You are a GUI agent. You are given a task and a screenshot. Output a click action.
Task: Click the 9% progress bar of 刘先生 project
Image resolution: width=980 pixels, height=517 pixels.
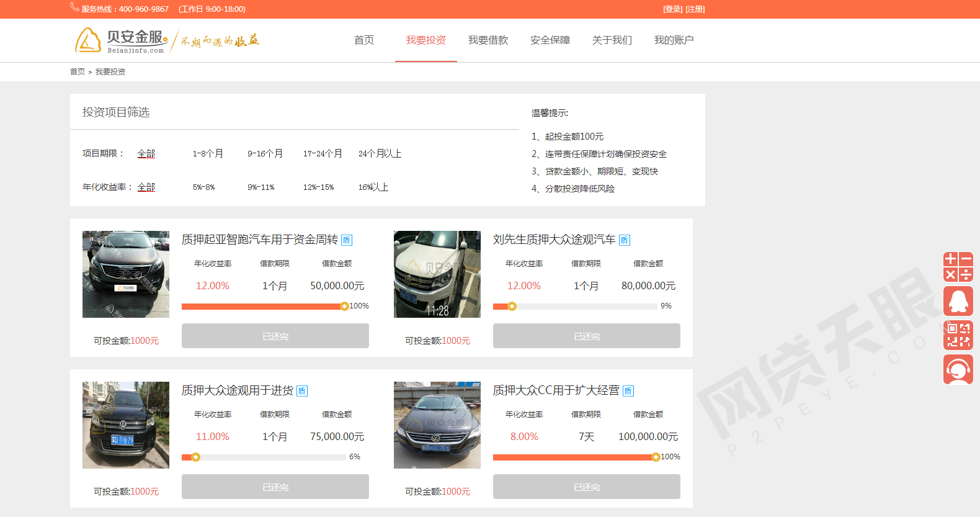[x=575, y=306]
